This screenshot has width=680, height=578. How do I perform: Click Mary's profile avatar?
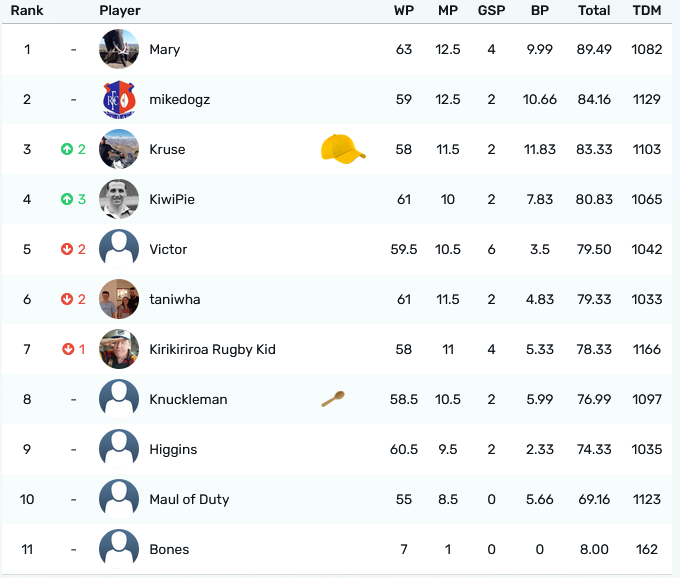point(119,49)
